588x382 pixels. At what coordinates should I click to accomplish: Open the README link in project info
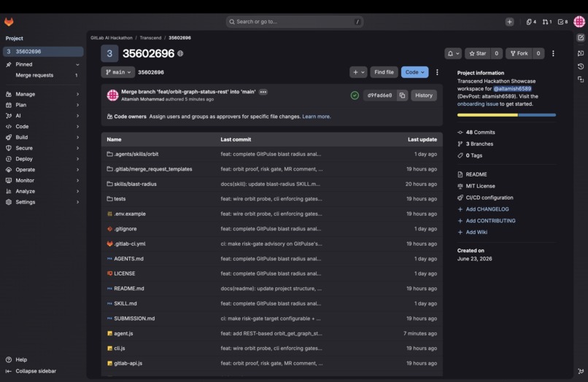[472, 175]
